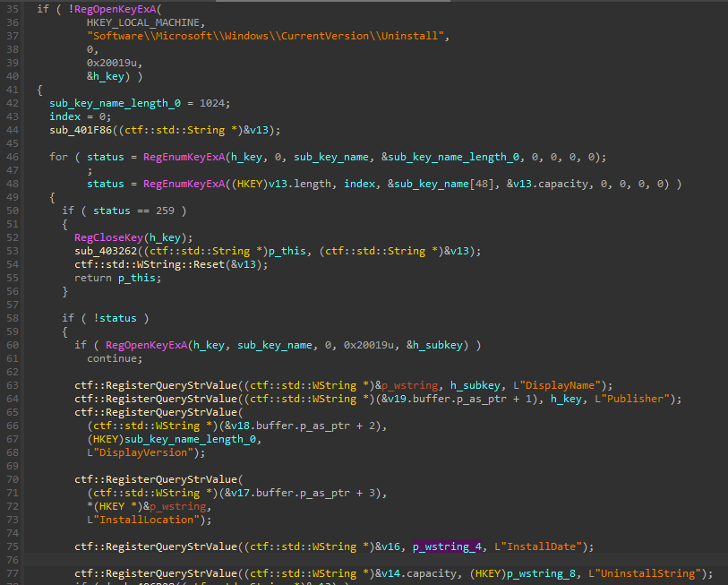Select &p_wstring on line 72
This screenshot has width=728, height=585.
click(x=175, y=506)
